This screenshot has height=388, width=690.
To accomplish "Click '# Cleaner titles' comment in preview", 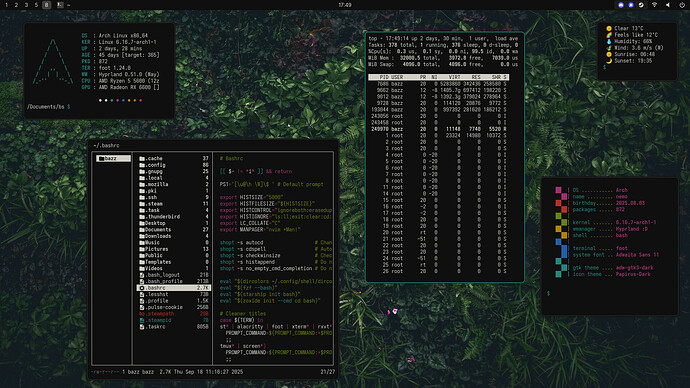I will [243, 314].
